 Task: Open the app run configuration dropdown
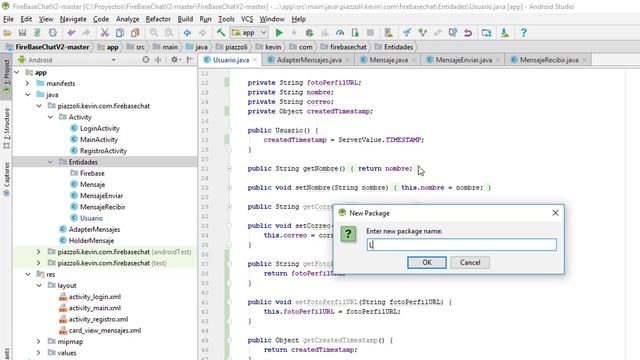[249, 33]
